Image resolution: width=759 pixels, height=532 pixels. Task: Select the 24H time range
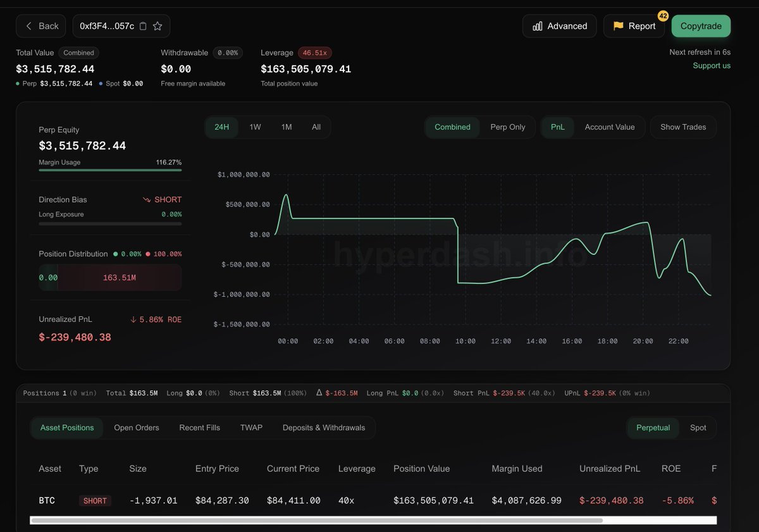pyautogui.click(x=222, y=127)
